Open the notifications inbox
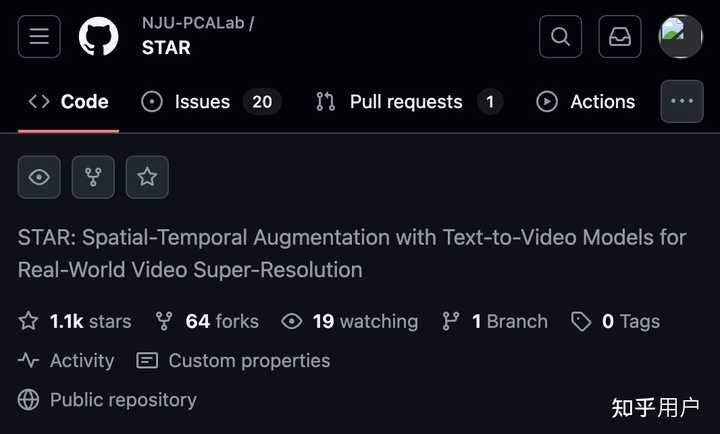720x434 pixels. click(620, 37)
